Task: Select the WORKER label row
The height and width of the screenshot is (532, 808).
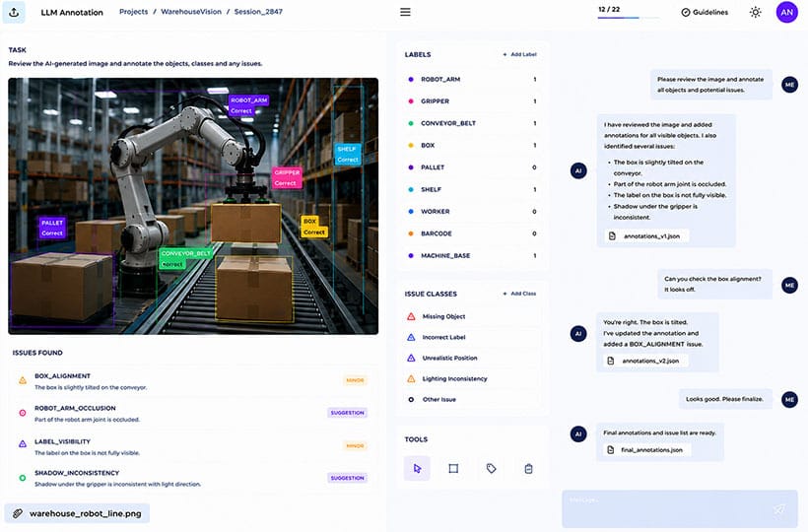Action: point(473,212)
